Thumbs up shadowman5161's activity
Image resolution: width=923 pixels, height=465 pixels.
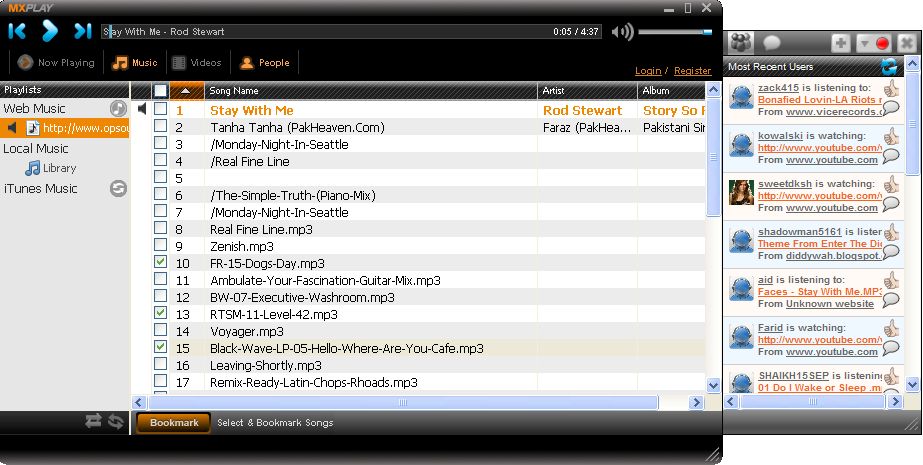click(892, 233)
